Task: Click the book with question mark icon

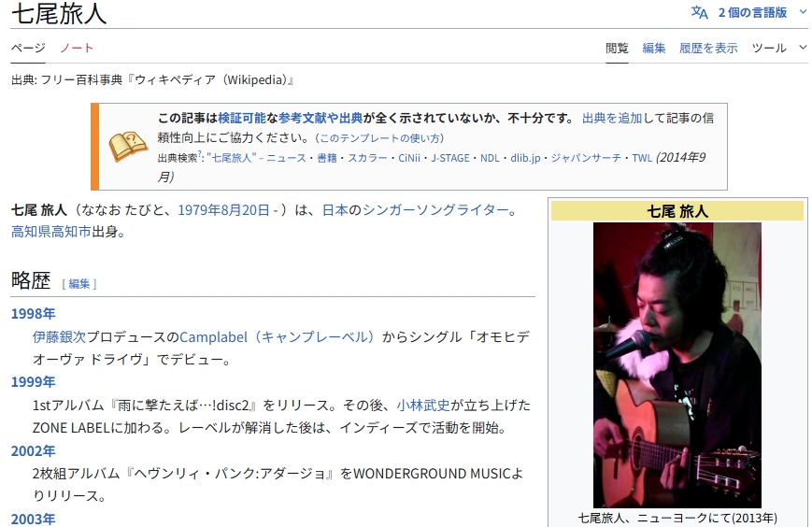Action: click(128, 147)
